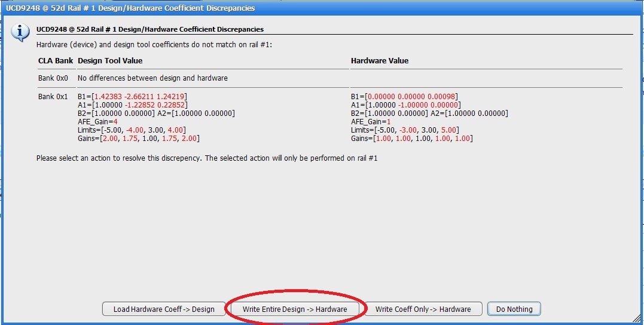Grab the resize grip in dialog corner
This screenshot has width=644, height=325.
pos(636,317)
